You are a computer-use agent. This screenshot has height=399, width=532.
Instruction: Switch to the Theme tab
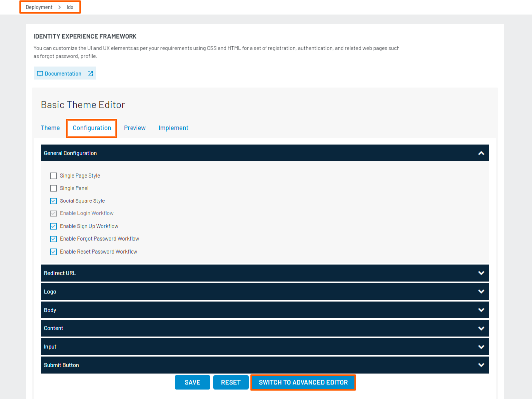point(50,128)
